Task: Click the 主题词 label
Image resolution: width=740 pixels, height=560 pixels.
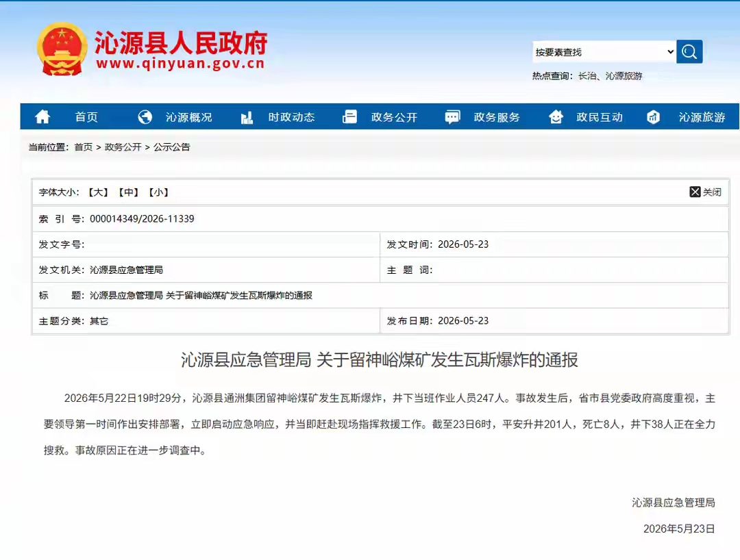Action: (x=410, y=270)
